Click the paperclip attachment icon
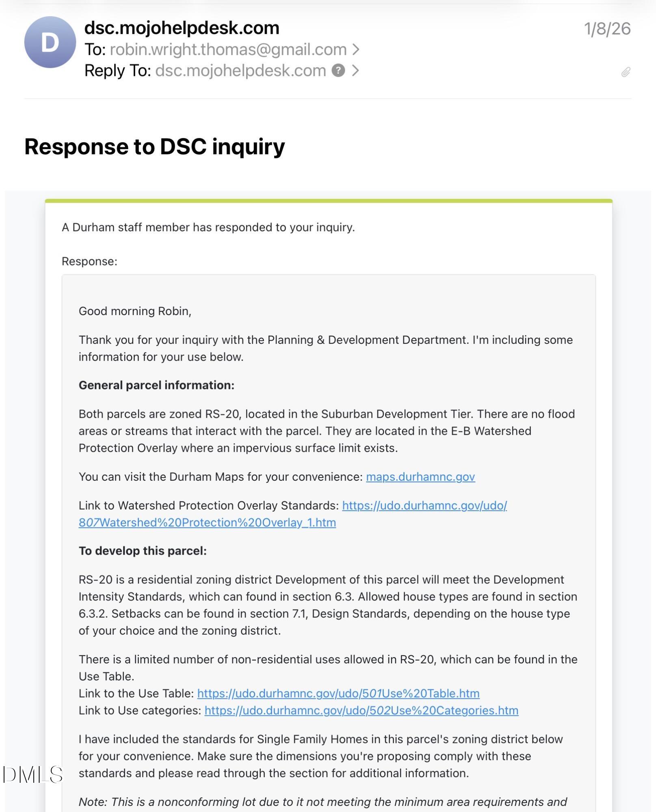The height and width of the screenshot is (812, 656). coord(626,72)
